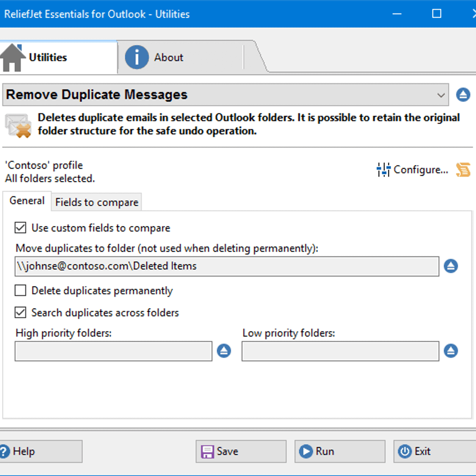Click the Move duplicates to folder field

[227, 266]
